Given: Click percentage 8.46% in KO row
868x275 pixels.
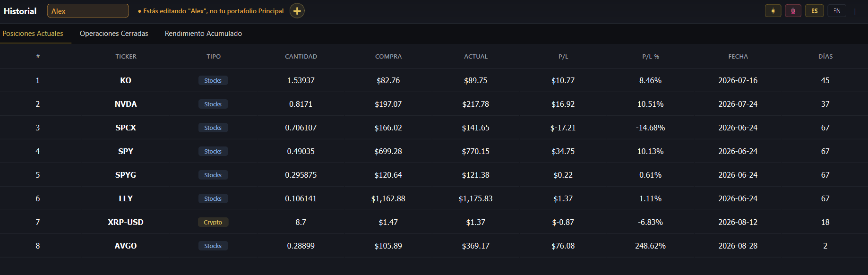Looking at the screenshot, I should coord(651,80).
